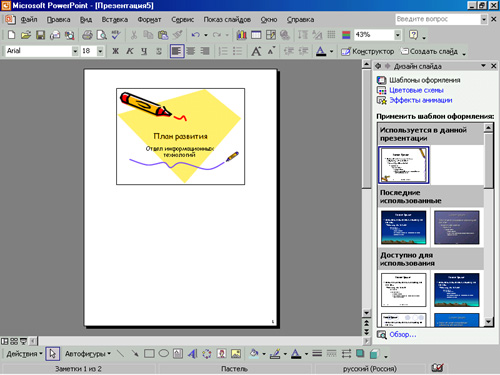Create a new presentation with the blank page icon

(11, 35)
